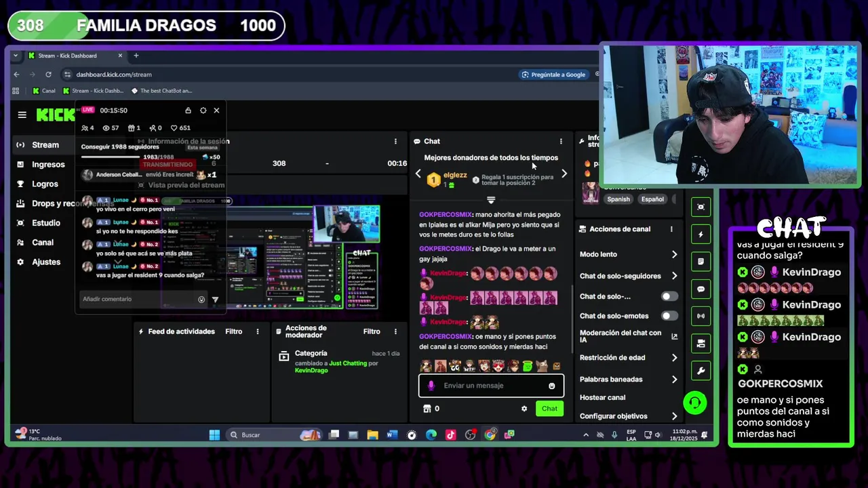
Task: Click the stream preview thumbnail
Action: [271, 253]
